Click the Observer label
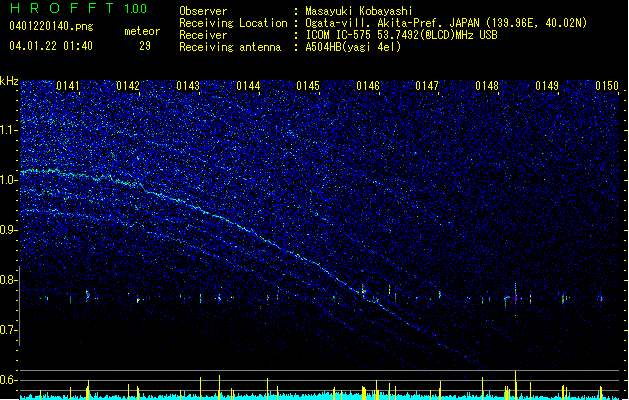 coord(203,11)
